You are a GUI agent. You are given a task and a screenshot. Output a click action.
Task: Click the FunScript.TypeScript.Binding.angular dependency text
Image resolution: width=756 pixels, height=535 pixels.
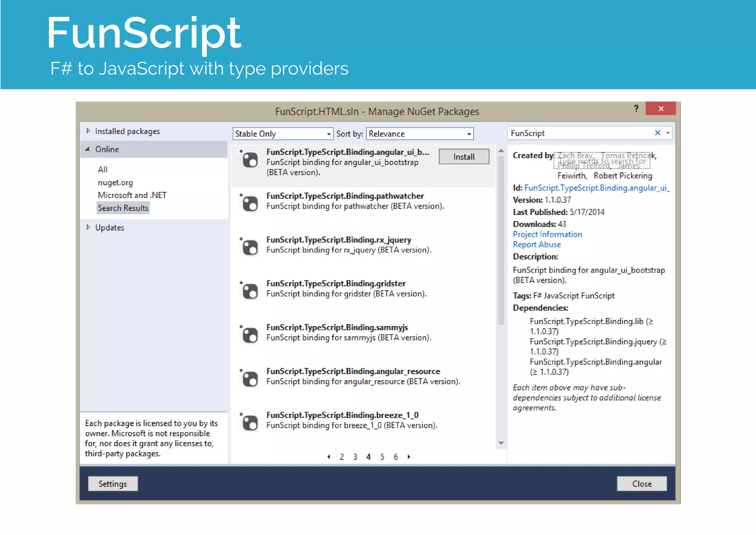pyautogui.click(x=596, y=367)
